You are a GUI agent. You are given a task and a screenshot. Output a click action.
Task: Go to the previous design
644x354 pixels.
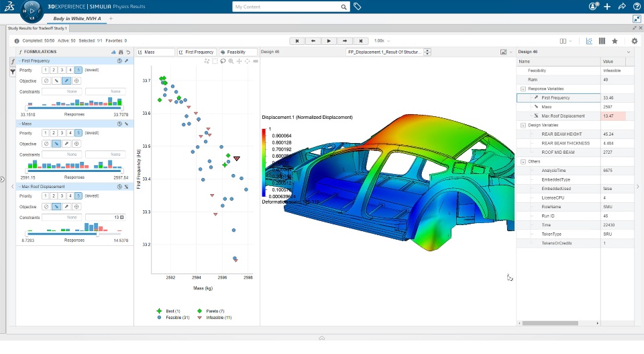click(x=313, y=41)
